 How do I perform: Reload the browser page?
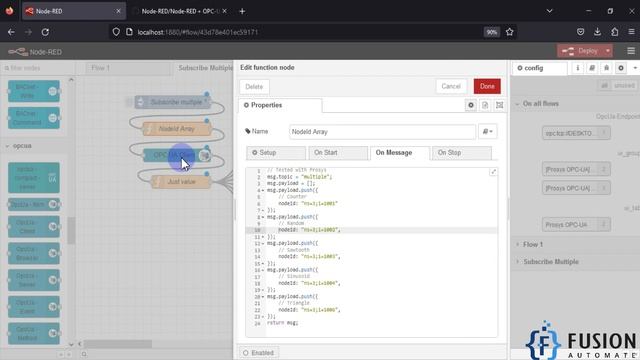(x=45, y=32)
